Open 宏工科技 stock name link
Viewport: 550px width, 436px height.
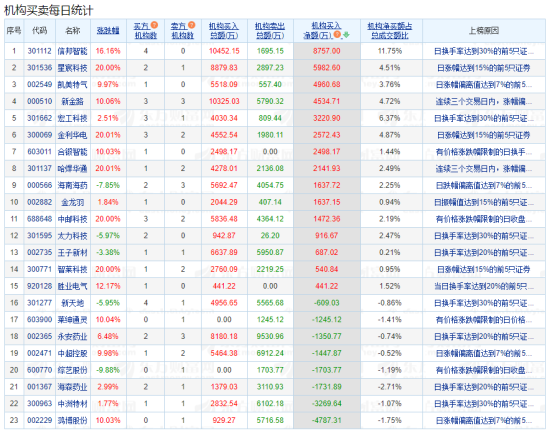[73, 118]
